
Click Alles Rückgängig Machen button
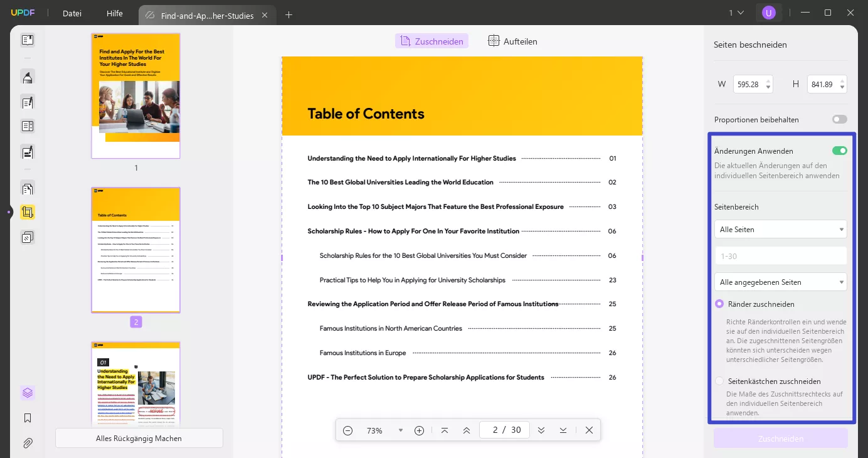pyautogui.click(x=139, y=439)
